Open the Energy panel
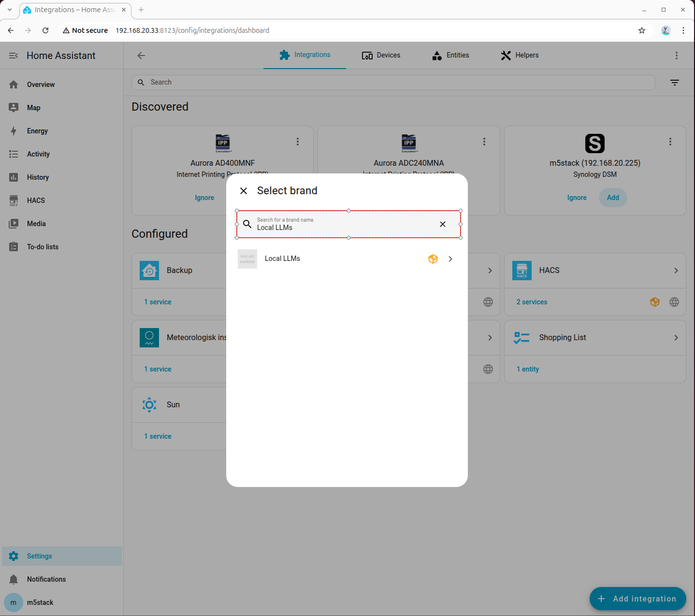This screenshot has height=616, width=695. tap(37, 131)
